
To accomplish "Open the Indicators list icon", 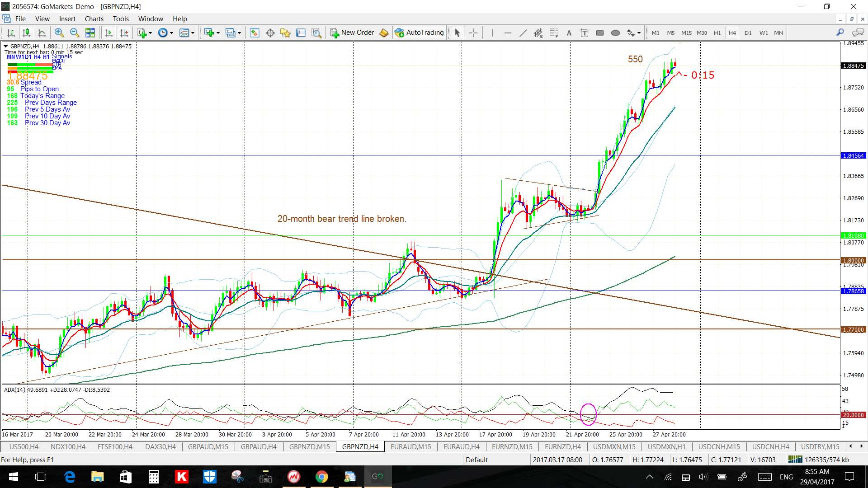I will pos(142,33).
